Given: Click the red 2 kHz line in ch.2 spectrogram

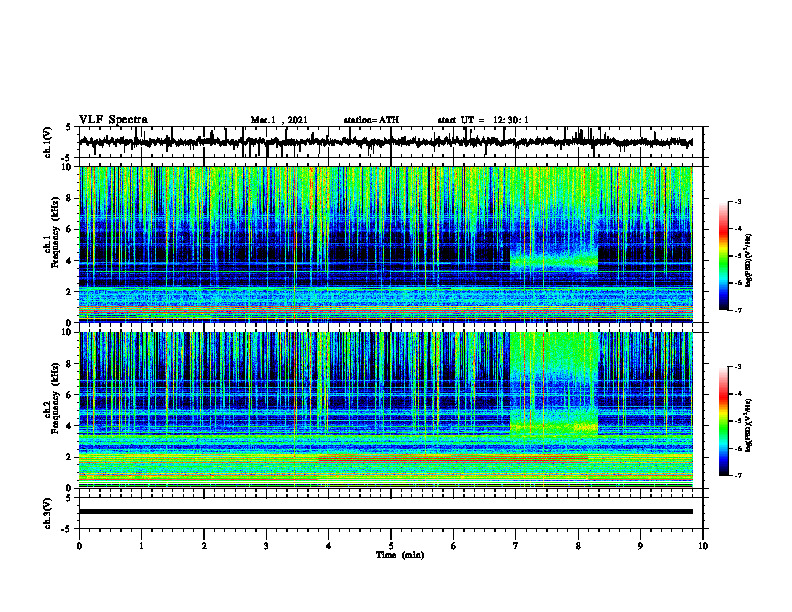Looking at the screenshot, I should point(453,458).
